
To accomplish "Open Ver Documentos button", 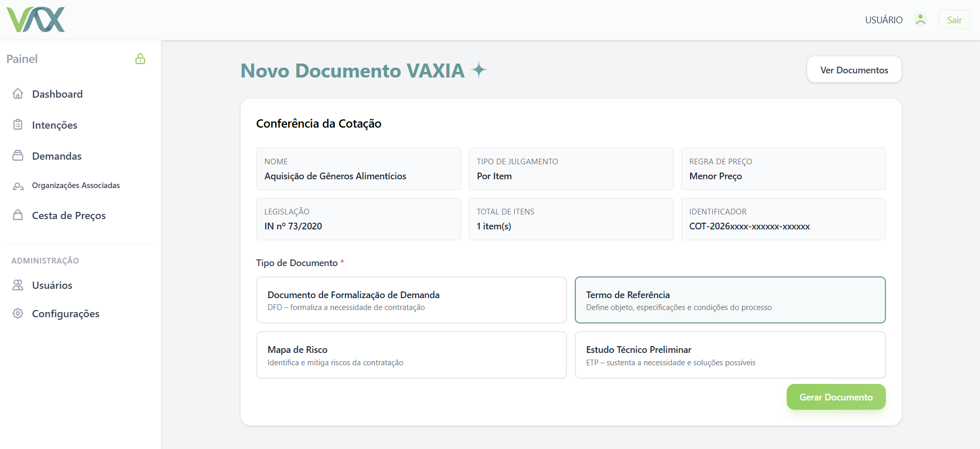I will (854, 70).
